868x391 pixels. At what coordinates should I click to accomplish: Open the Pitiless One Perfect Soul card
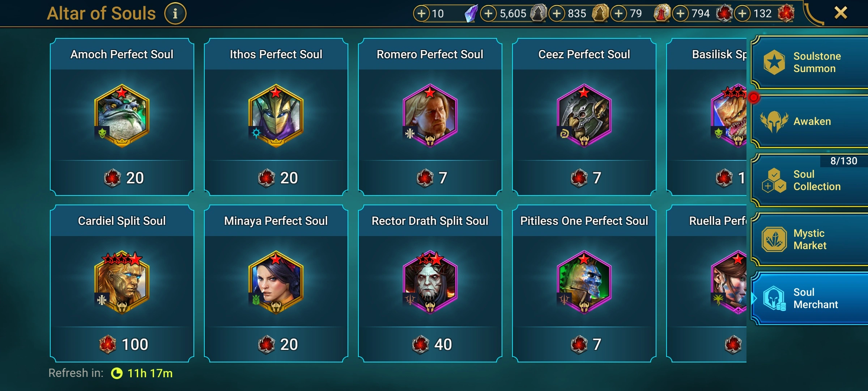pos(584,283)
